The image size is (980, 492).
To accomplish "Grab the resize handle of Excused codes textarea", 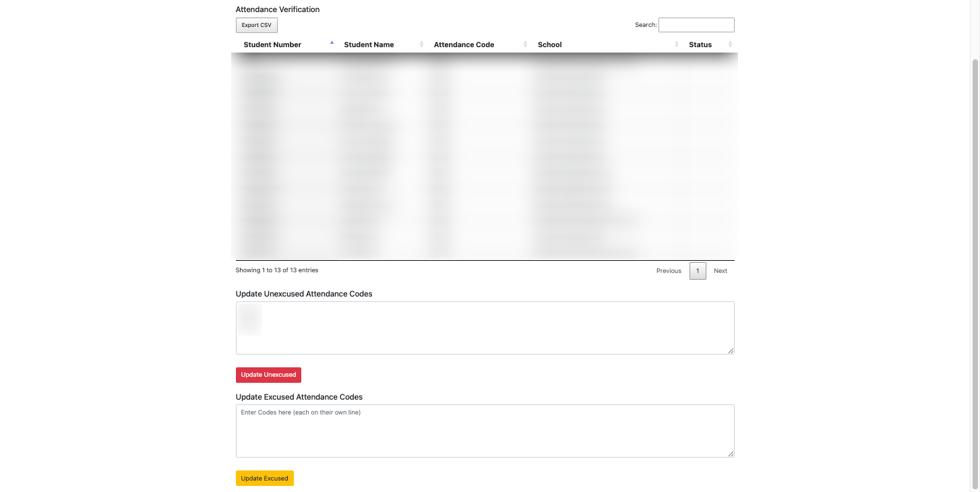I will 731,454.
